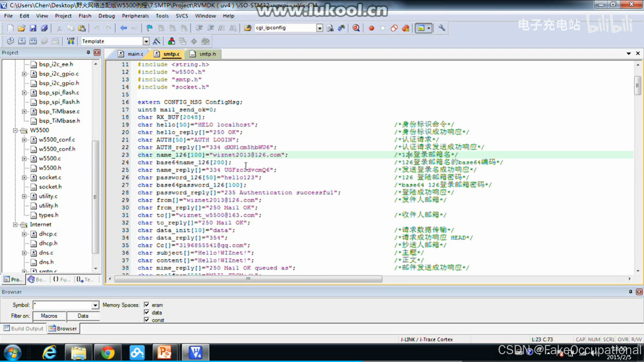Click the Build target icon
This screenshot has width=644, height=362.
click(22, 41)
